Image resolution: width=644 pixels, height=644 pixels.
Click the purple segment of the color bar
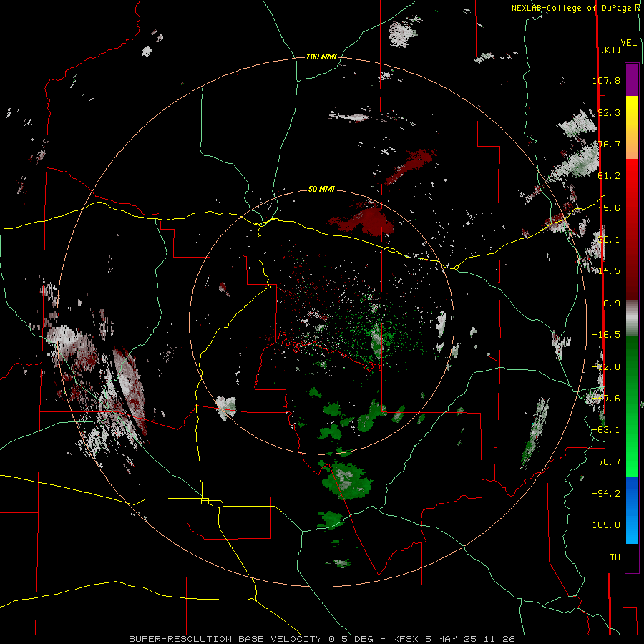pos(632,79)
